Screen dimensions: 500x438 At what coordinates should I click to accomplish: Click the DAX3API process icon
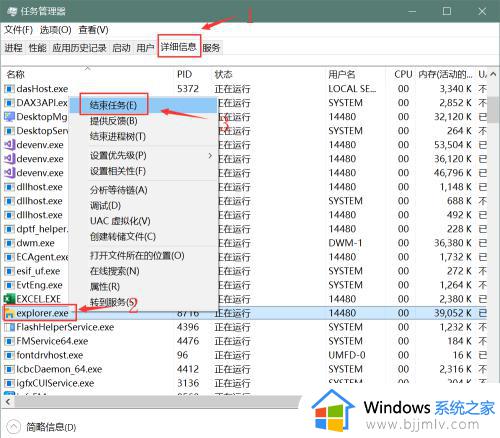point(9,103)
